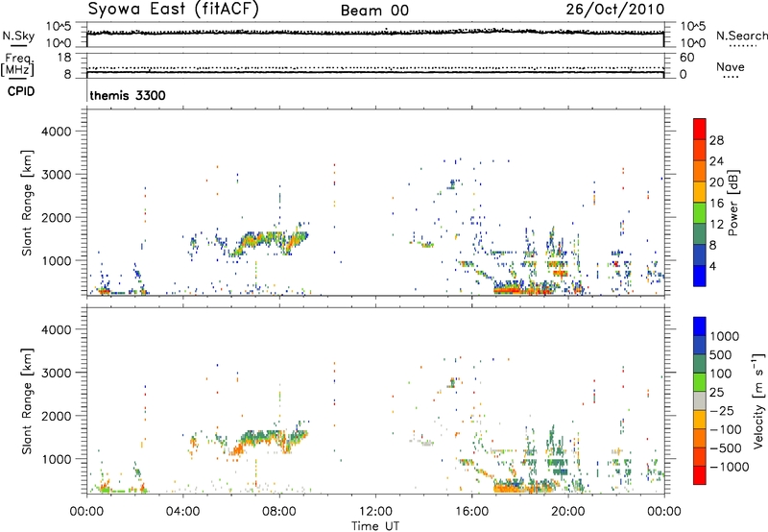
Task: Click the 'themis 3300' CPID text
Action: coord(128,95)
